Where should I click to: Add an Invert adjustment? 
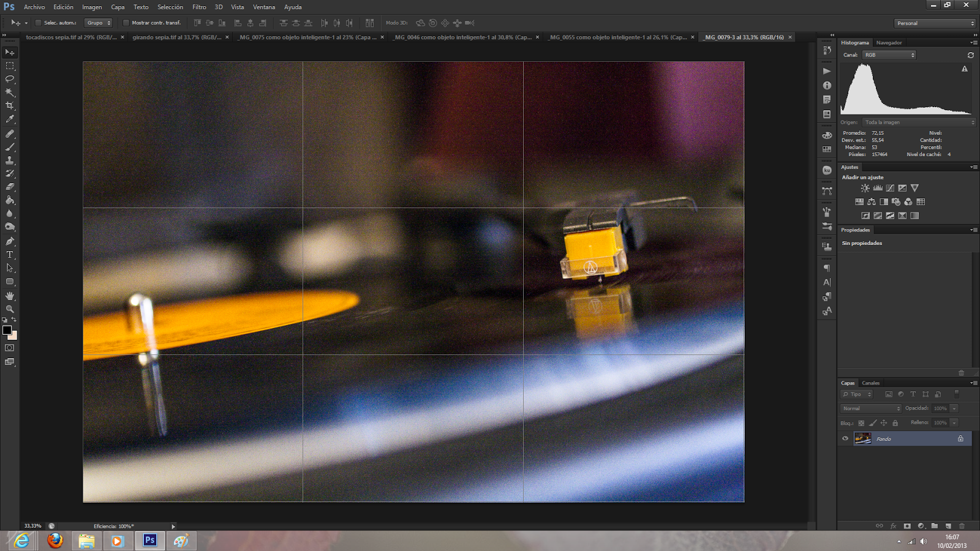tap(865, 216)
